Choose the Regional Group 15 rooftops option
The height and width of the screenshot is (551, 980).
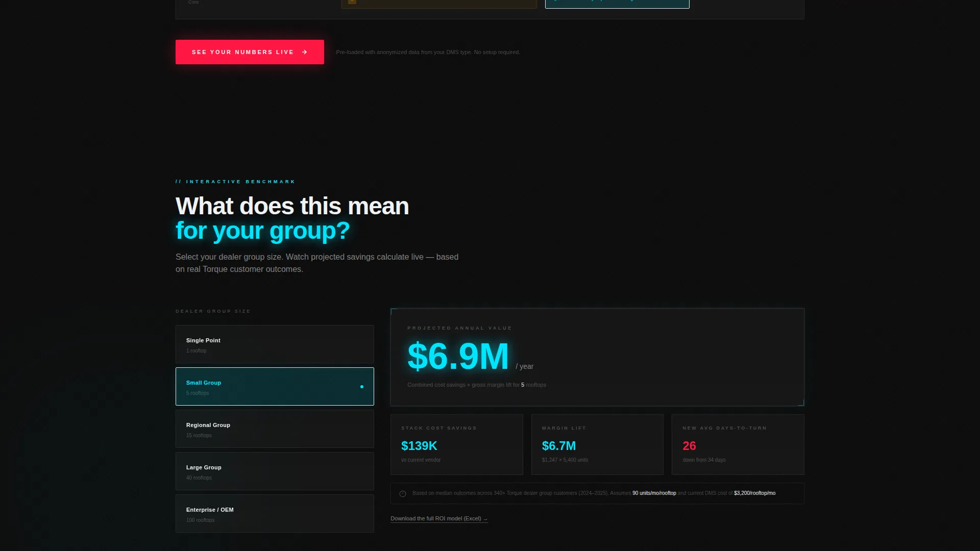coord(275,429)
